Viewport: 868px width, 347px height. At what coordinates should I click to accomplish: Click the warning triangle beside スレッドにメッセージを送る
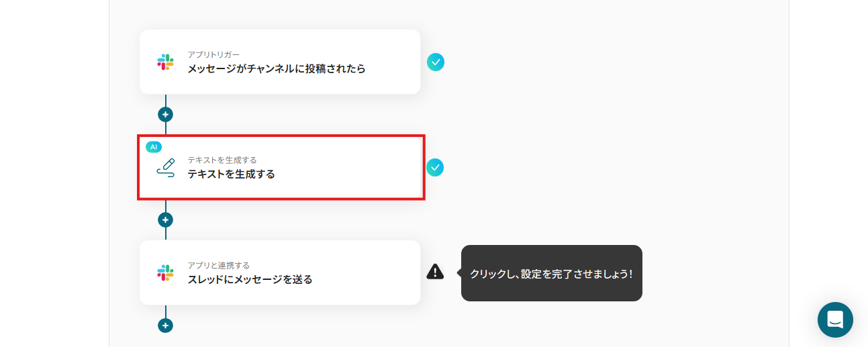click(x=435, y=271)
